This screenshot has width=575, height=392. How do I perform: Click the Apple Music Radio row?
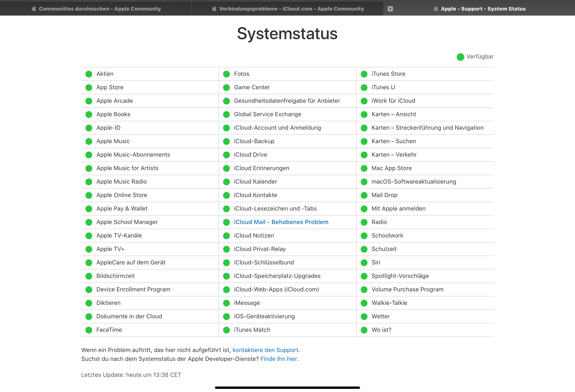(x=121, y=182)
